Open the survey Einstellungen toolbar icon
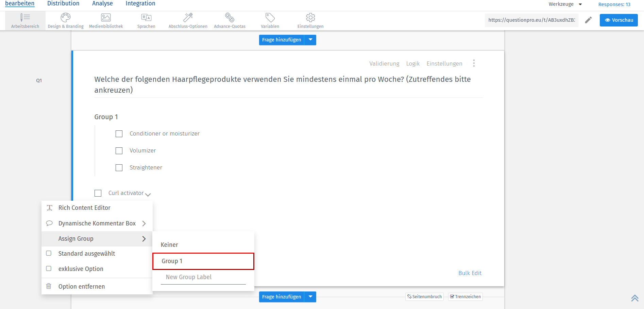 click(x=310, y=20)
